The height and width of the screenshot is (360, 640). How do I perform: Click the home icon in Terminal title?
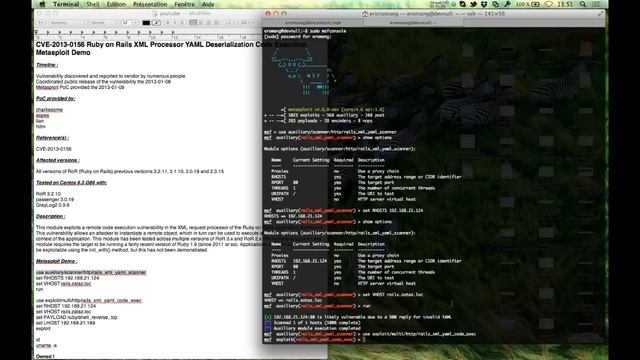click(365, 13)
